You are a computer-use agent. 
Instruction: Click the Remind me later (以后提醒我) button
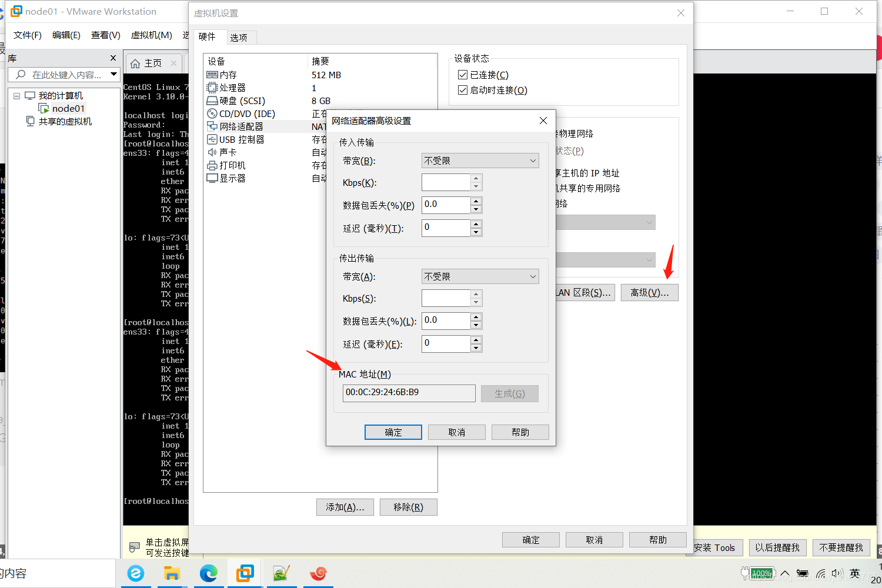pyautogui.click(x=777, y=547)
